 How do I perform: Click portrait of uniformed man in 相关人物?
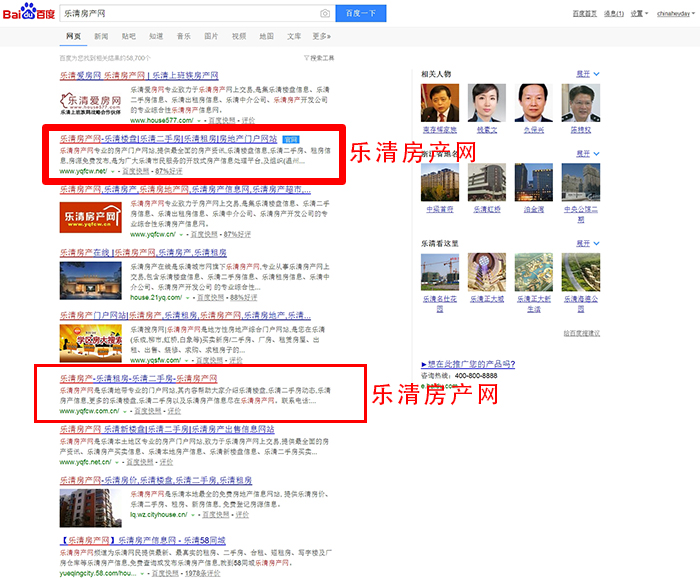click(580, 103)
